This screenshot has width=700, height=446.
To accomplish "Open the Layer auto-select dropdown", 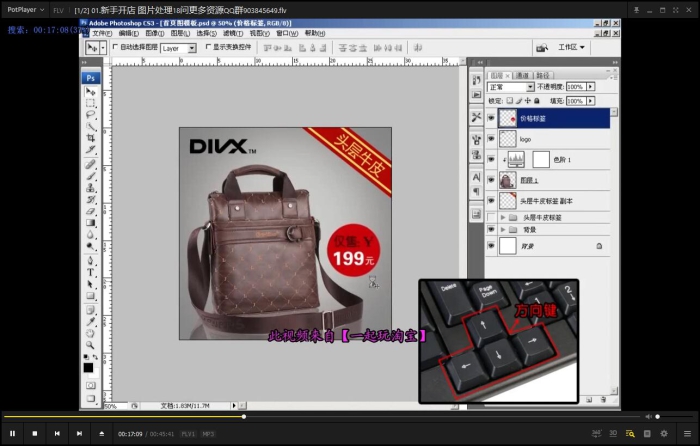I will [x=179, y=48].
